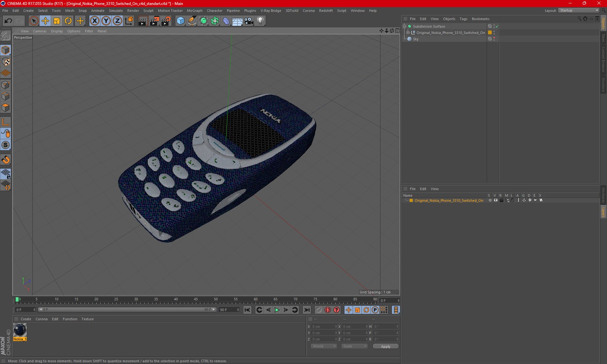Screen dimensions: 607x364
Task: Collapse Subdivision Surface tree item
Action: coord(405,26)
